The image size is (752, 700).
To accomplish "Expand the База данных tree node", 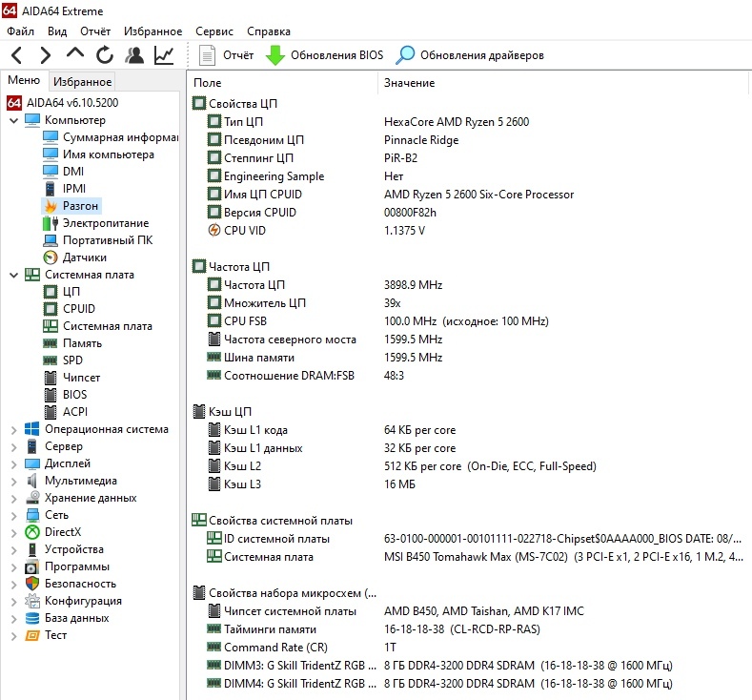I will (x=14, y=618).
